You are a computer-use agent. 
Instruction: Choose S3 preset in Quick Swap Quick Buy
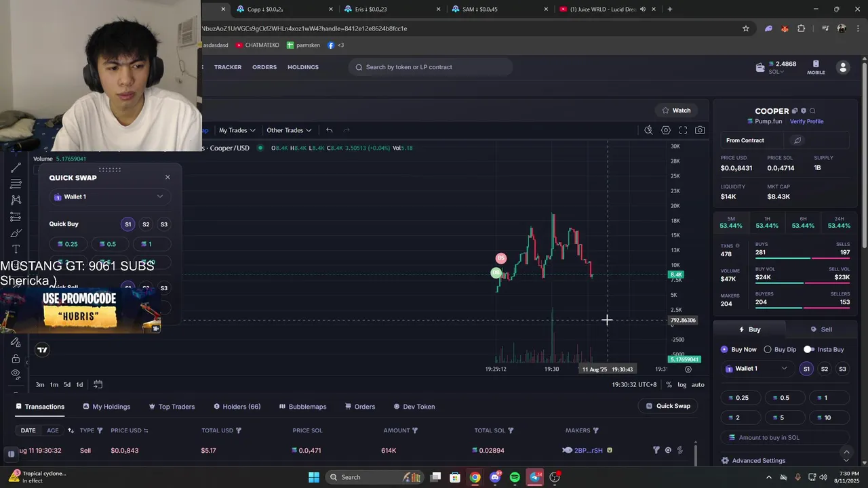click(163, 224)
